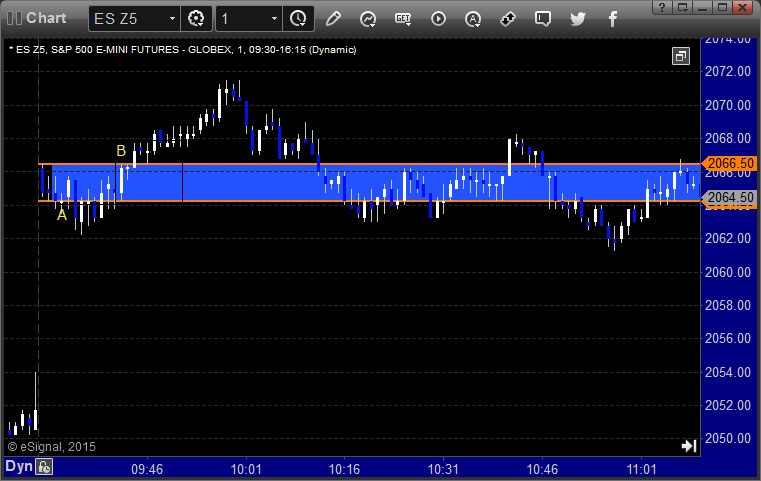Click the restore pane icon on chart
Image resolution: width=761 pixels, height=481 pixels.
click(681, 56)
